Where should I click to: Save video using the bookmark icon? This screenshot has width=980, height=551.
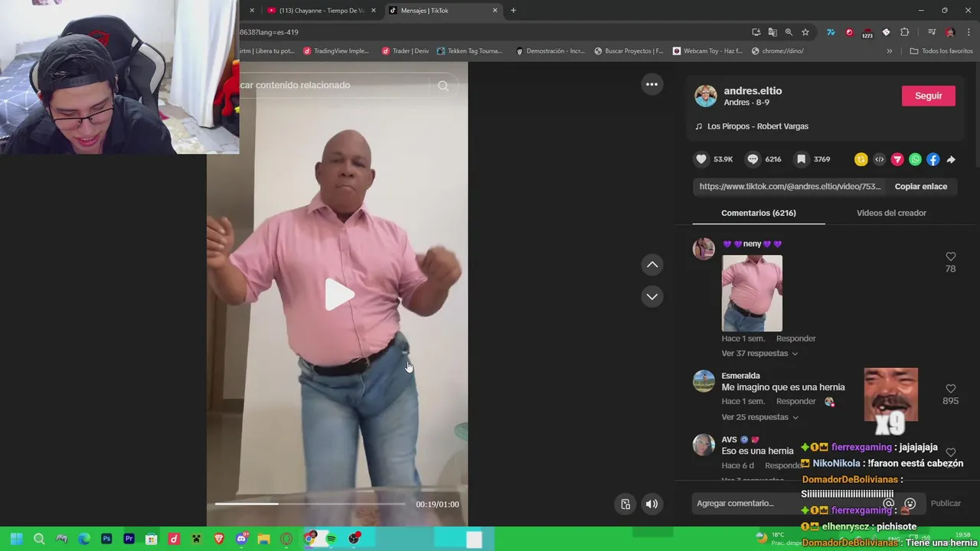pos(801,159)
